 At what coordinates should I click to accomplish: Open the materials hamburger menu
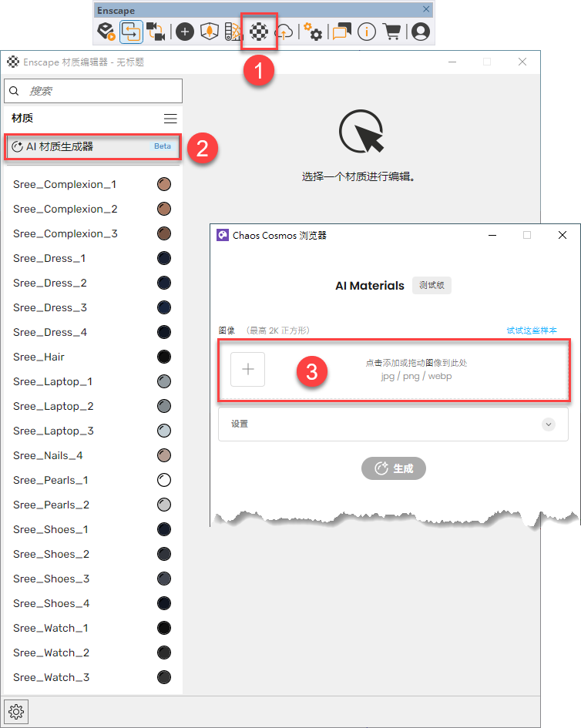click(170, 119)
